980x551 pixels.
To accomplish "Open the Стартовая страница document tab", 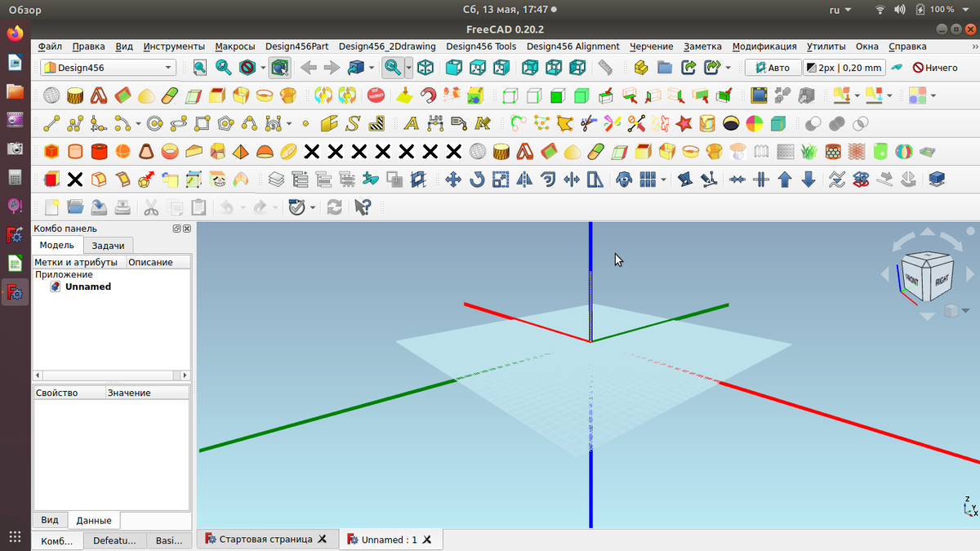I will (x=265, y=540).
